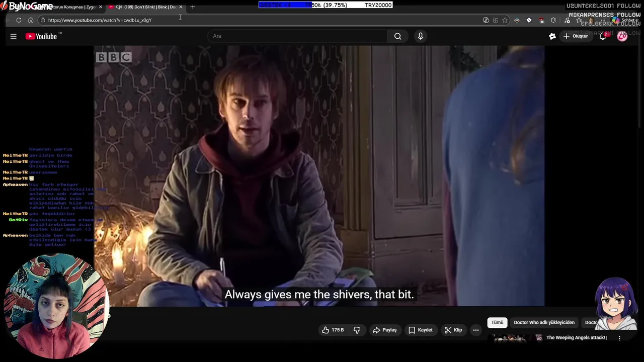Image resolution: width=644 pixels, height=362 pixels.
Task: Save the video with Kaydet
Action: click(x=421, y=330)
